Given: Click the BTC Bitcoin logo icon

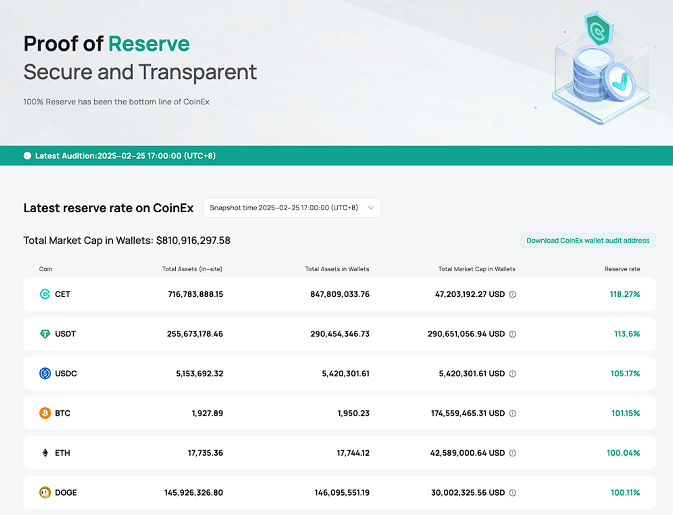Looking at the screenshot, I should coord(45,413).
